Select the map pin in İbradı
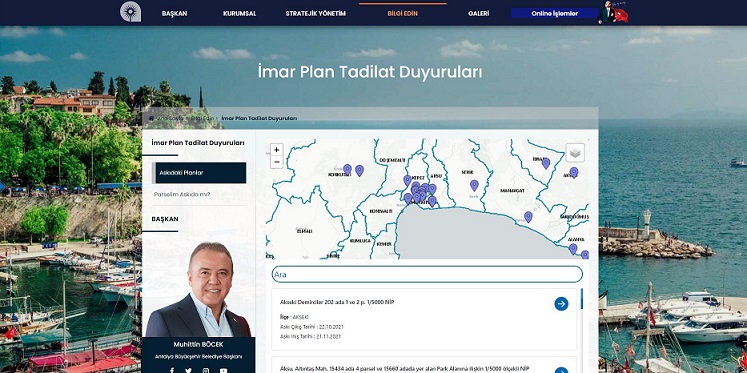The height and width of the screenshot is (373, 747). pos(546,163)
